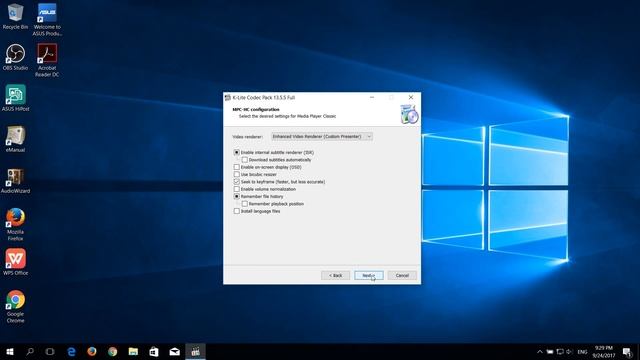640x360 pixels.
Task: Open the eManual desktop shortcut
Action: click(x=15, y=139)
